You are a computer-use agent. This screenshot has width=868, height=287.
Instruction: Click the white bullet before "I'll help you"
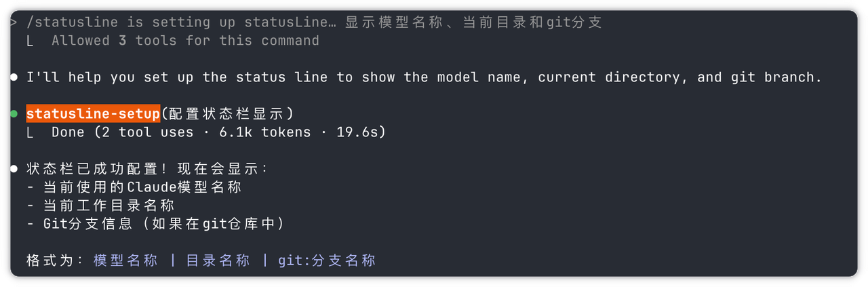coord(14,77)
